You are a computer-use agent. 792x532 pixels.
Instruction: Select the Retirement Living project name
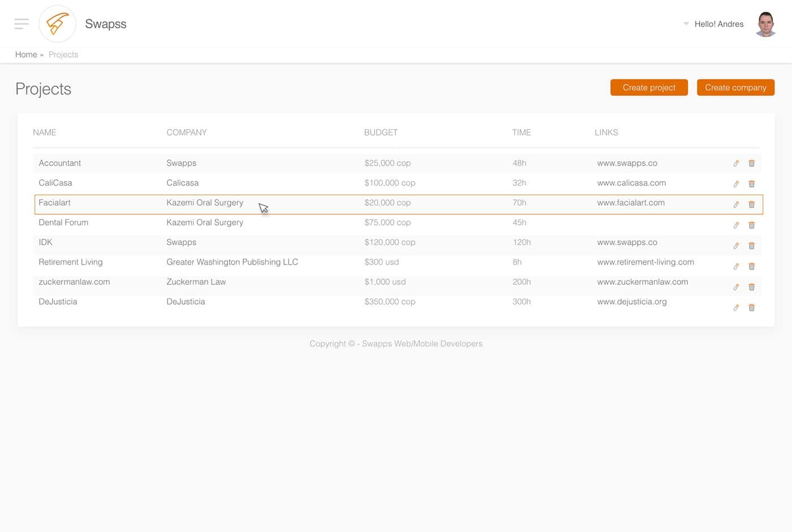click(71, 262)
